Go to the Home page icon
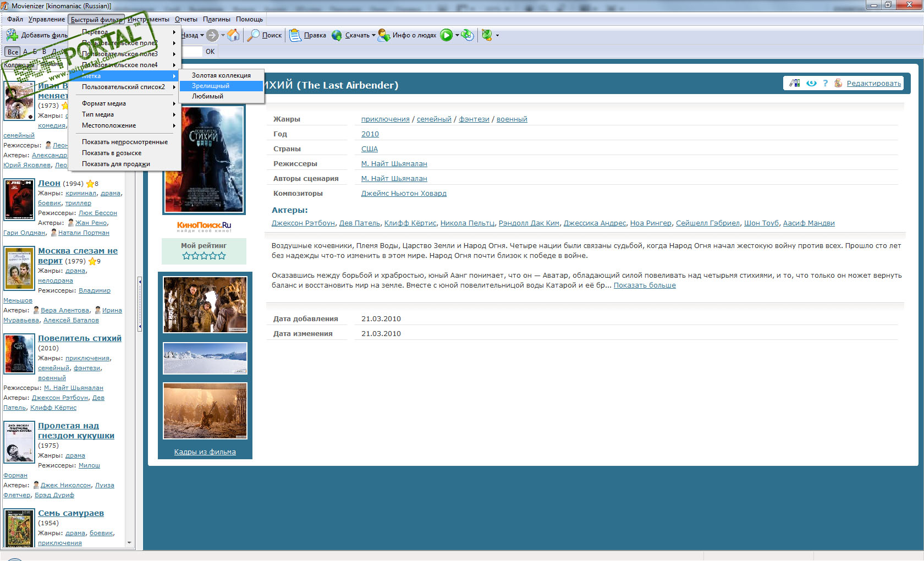924x561 pixels. pyautogui.click(x=234, y=35)
